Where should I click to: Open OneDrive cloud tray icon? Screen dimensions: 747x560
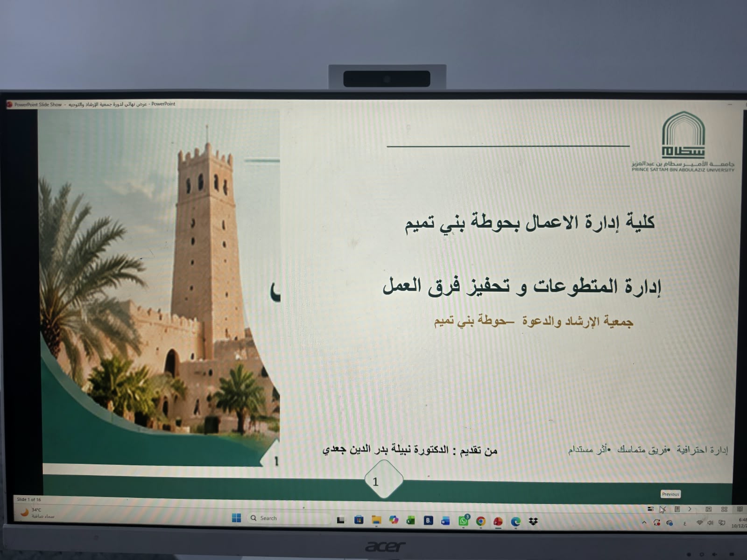pos(669,523)
